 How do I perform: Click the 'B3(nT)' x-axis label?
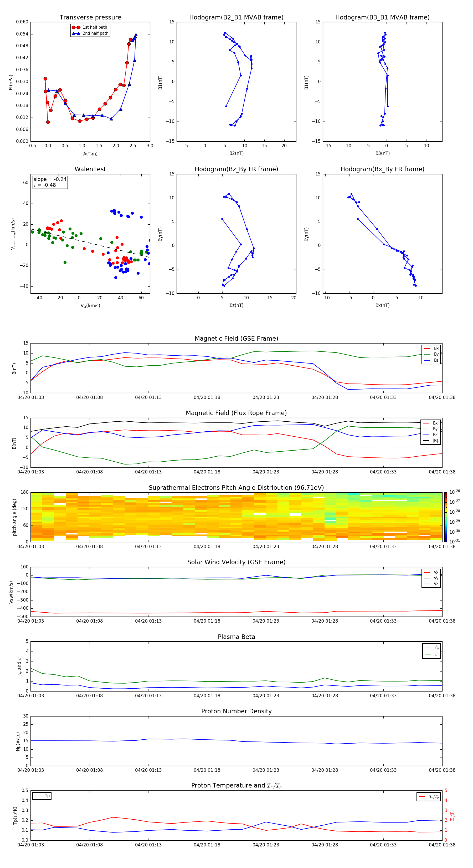382,153
